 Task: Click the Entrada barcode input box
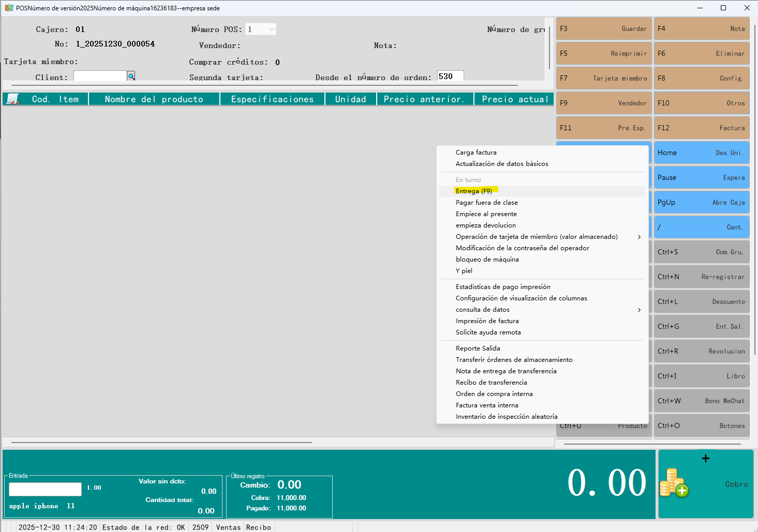[x=45, y=489]
